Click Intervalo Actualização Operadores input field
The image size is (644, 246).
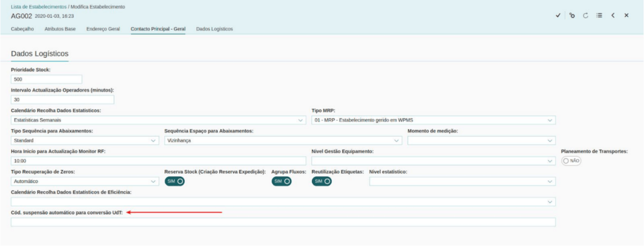[62, 100]
